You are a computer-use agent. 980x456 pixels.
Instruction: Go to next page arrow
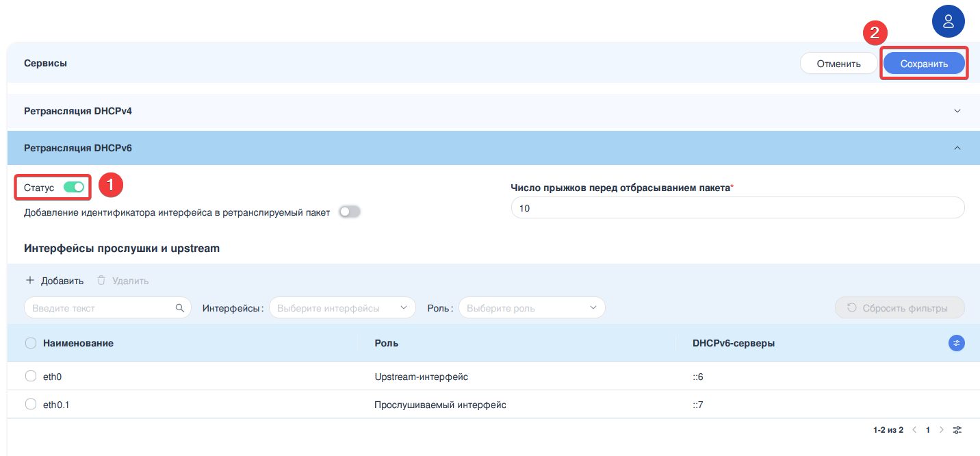(x=942, y=430)
